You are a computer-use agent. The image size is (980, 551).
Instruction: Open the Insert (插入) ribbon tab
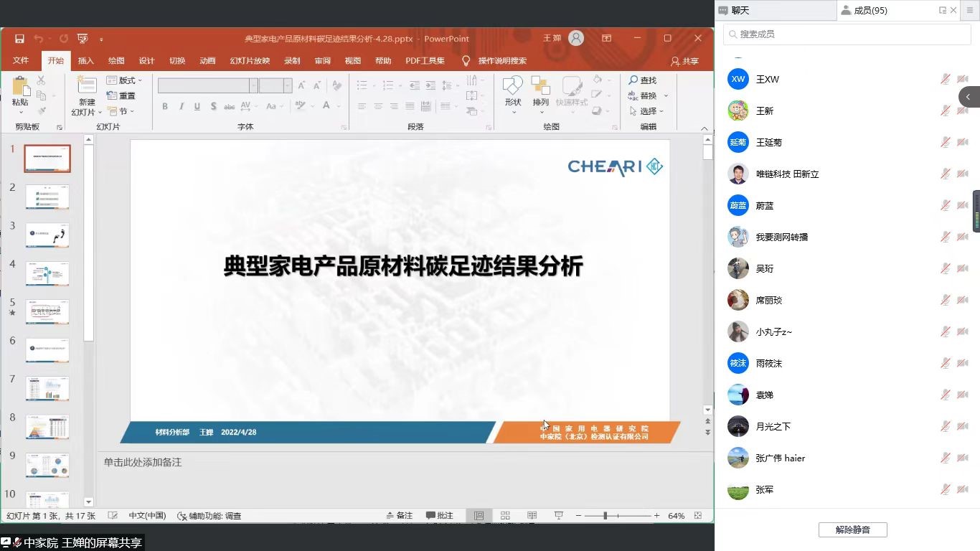tap(86, 61)
